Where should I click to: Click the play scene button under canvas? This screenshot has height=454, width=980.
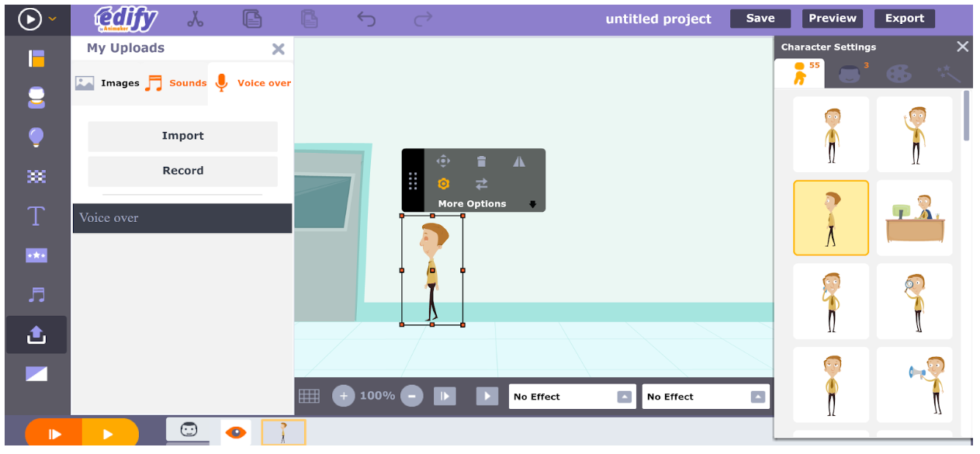pos(487,396)
